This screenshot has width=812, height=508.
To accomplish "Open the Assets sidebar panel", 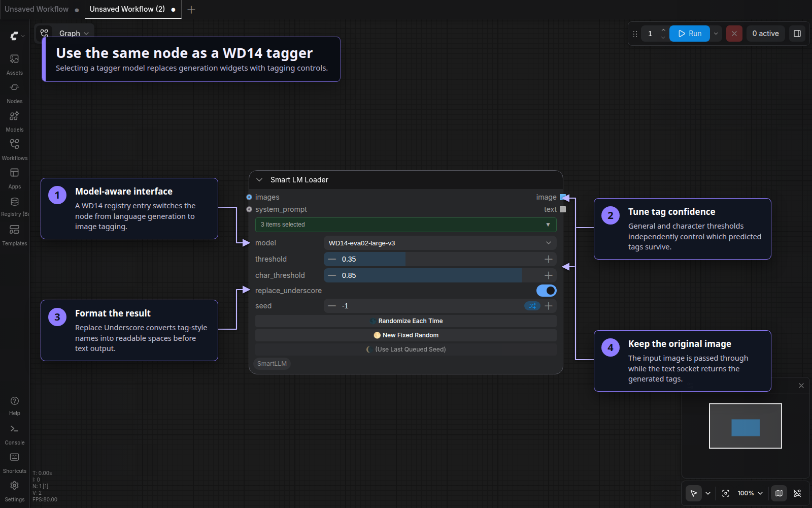I will point(15,65).
